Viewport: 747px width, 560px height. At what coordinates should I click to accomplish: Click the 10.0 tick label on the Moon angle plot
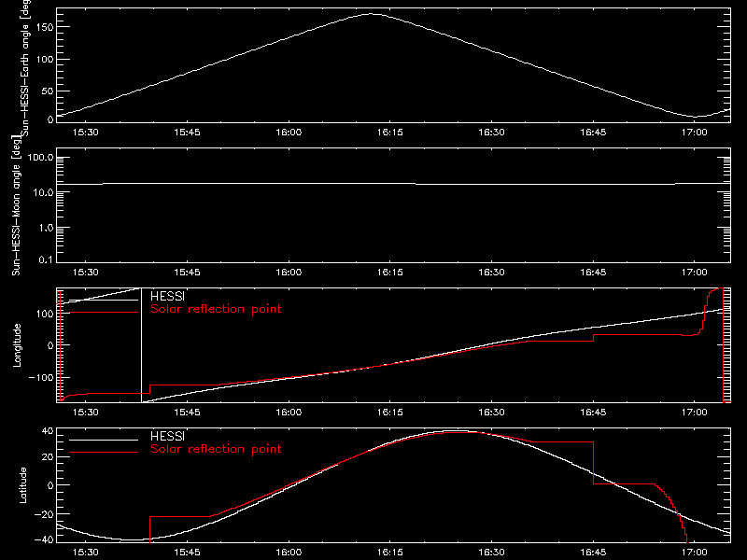[x=43, y=192]
